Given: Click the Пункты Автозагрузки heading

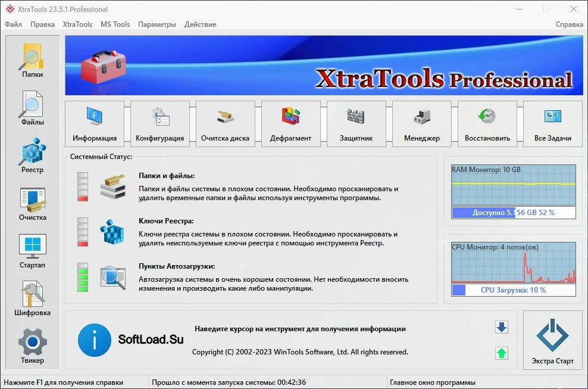Looking at the screenshot, I should 177,266.
